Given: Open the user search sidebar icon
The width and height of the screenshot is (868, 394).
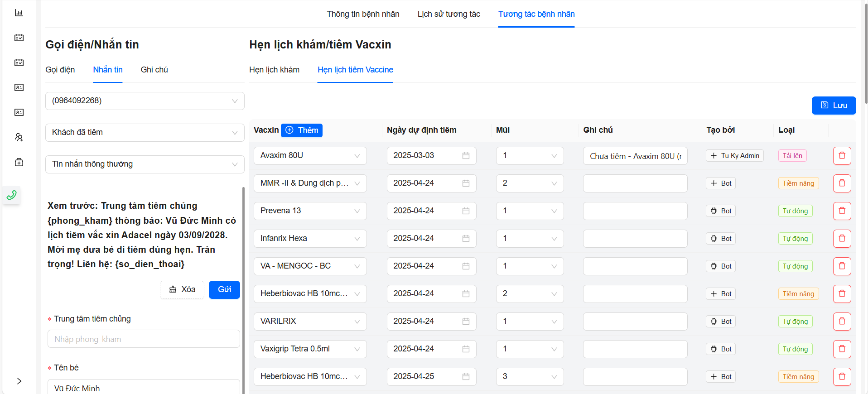Looking at the screenshot, I should 19,137.
